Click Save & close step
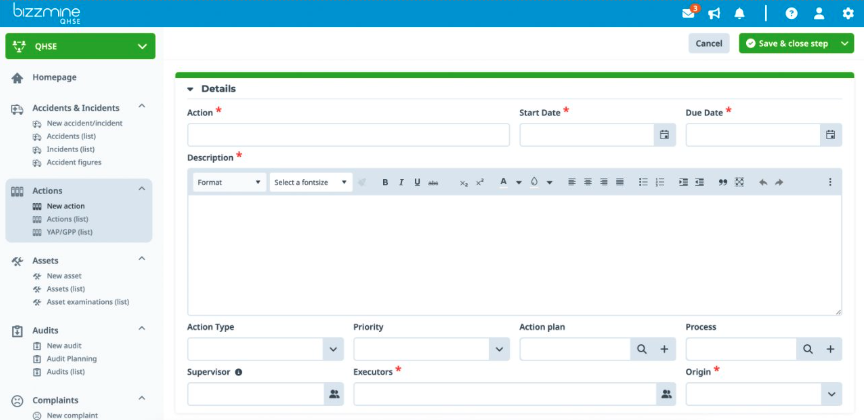The image size is (864, 420). [x=788, y=44]
